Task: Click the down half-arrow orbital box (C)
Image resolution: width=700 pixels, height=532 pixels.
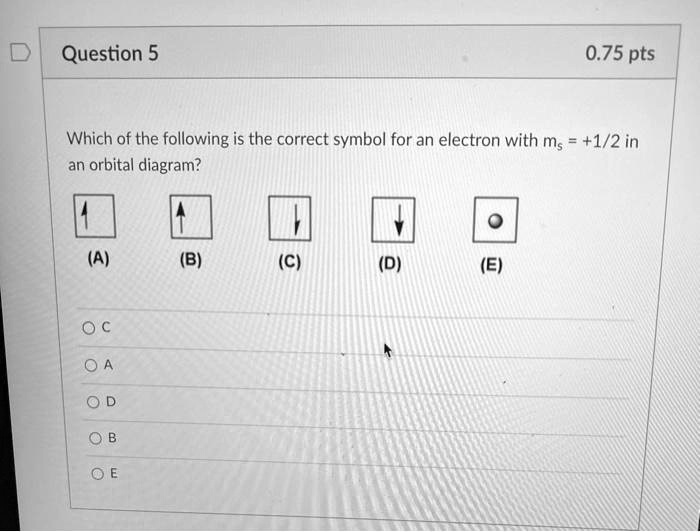Action: pyautogui.click(x=290, y=218)
